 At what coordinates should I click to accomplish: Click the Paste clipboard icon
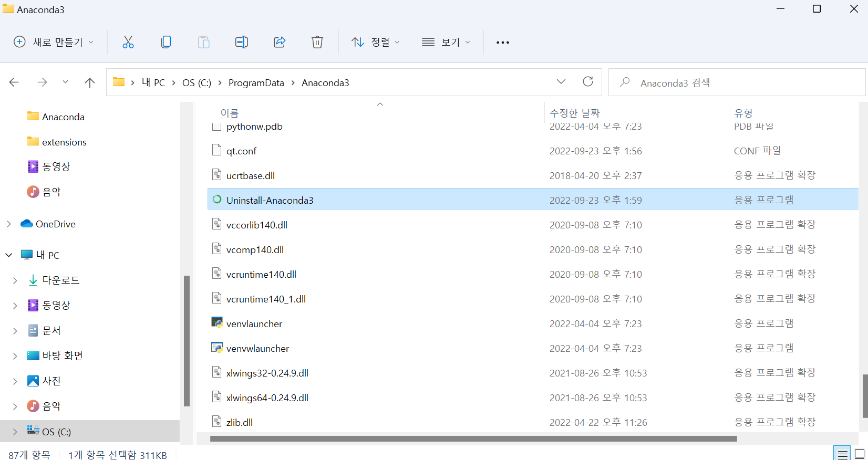point(204,42)
